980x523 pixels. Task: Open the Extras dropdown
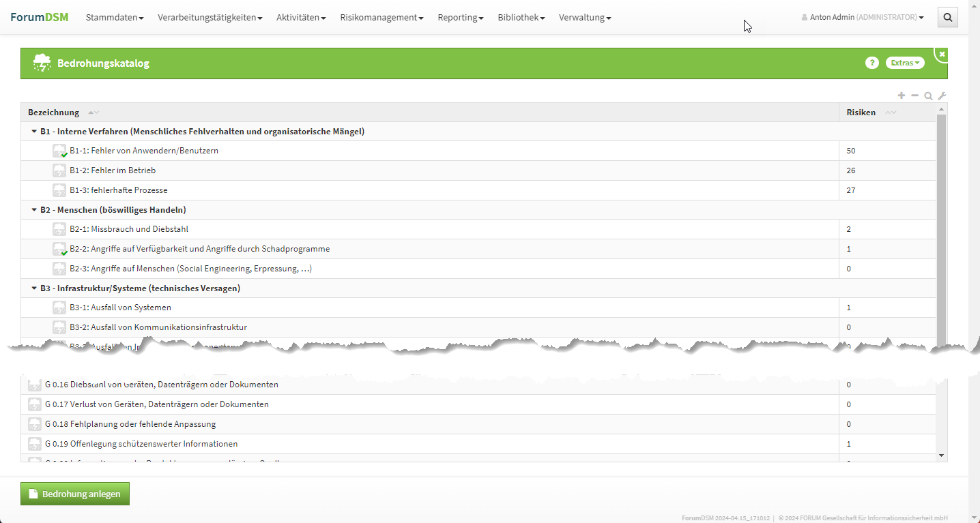(905, 63)
